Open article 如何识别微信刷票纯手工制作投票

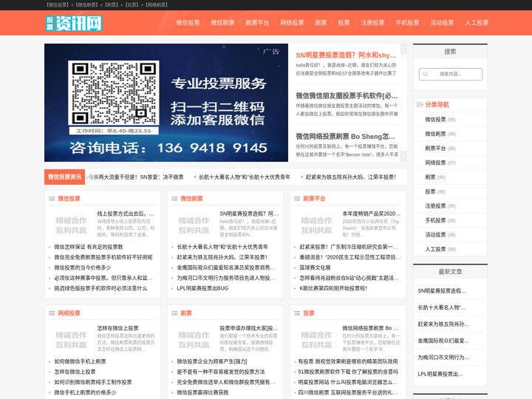(93, 383)
